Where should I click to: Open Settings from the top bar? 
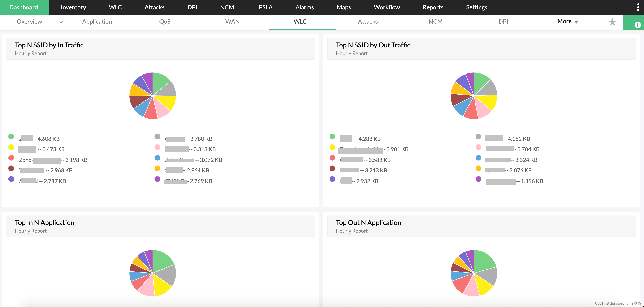pos(476,7)
